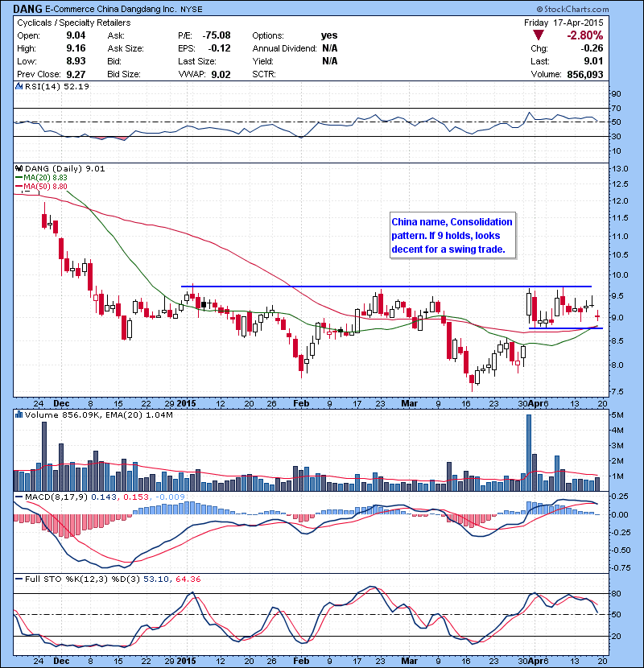Click the 5M volume axis label
644x668 pixels.
(617, 415)
